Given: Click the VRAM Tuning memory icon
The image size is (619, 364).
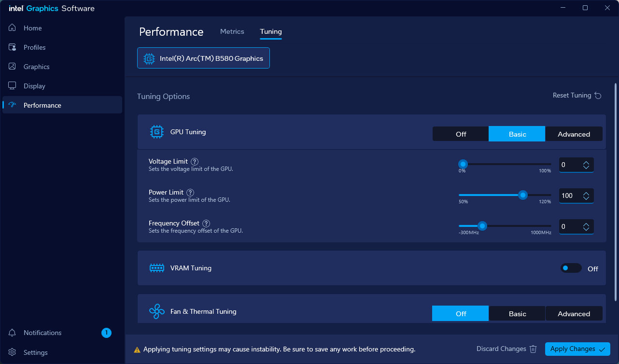Looking at the screenshot, I should [x=157, y=268].
